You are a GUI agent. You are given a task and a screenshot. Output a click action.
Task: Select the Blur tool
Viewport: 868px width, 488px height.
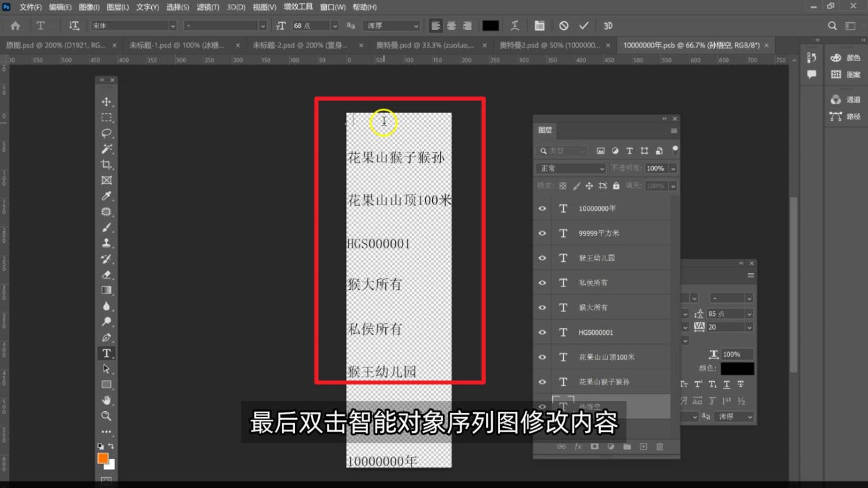tap(106, 306)
